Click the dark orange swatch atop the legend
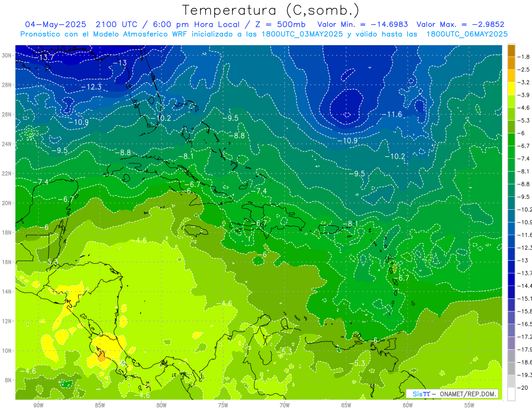The width and height of the screenshot is (532, 411). [x=511, y=51]
